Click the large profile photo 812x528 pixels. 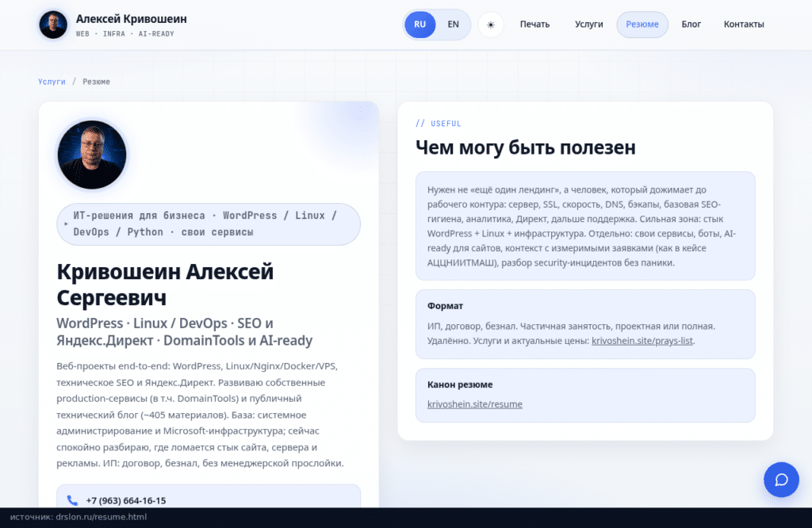pos(92,155)
